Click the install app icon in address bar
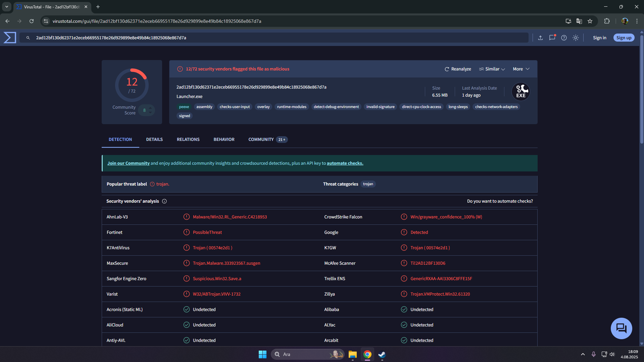The height and width of the screenshot is (362, 644). click(568, 21)
